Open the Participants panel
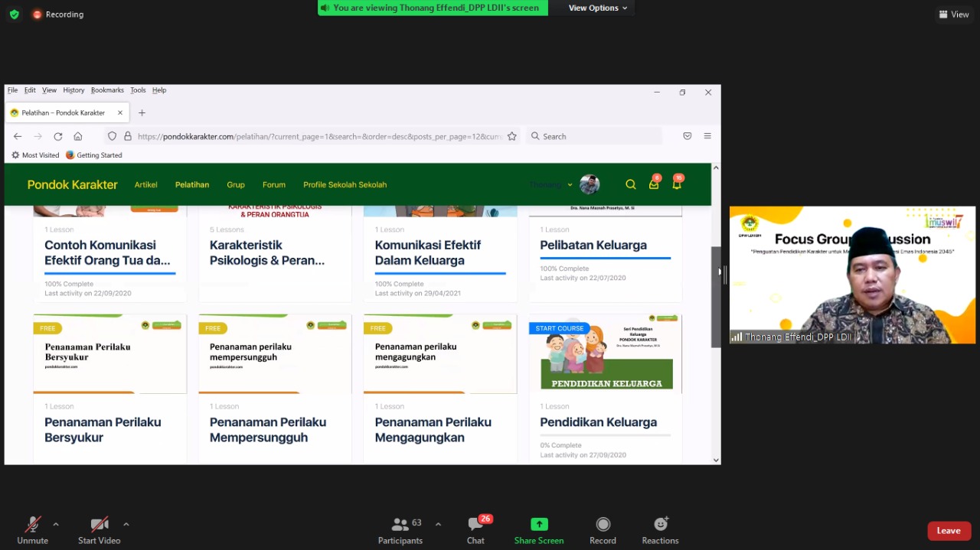Image resolution: width=980 pixels, height=550 pixels. 400,531
